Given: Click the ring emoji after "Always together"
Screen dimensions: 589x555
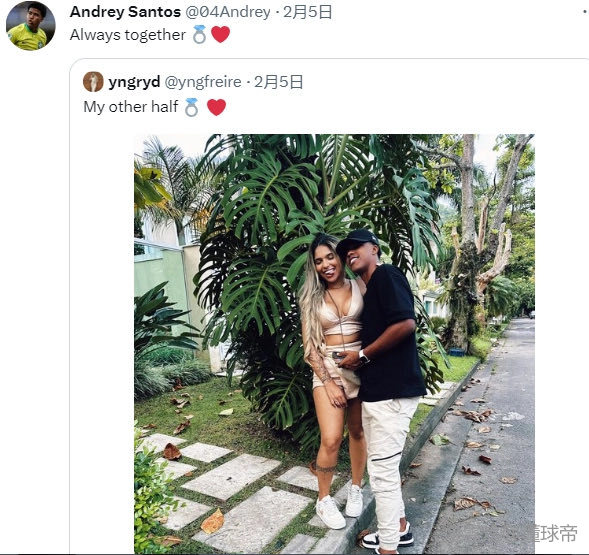Looking at the screenshot, I should 199,35.
